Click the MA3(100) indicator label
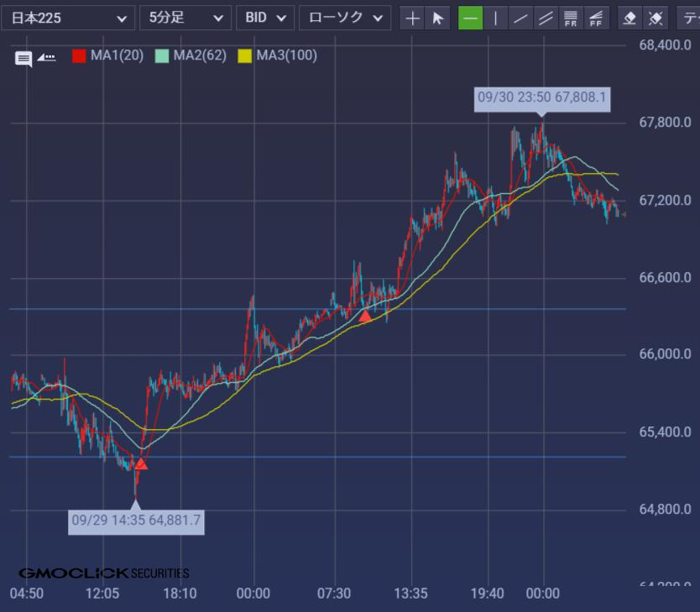700x612 pixels. 286,55
